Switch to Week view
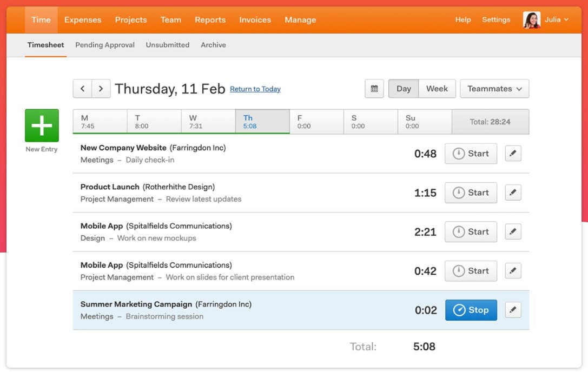This screenshot has width=588, height=372. tap(437, 89)
